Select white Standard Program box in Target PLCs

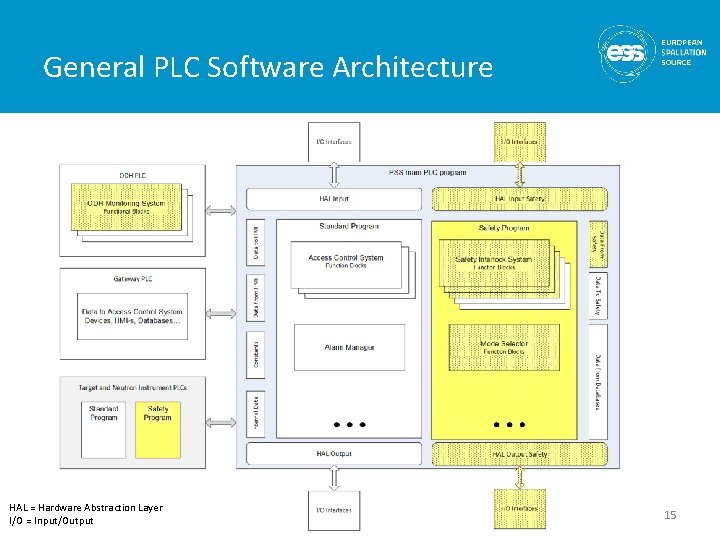(103, 430)
